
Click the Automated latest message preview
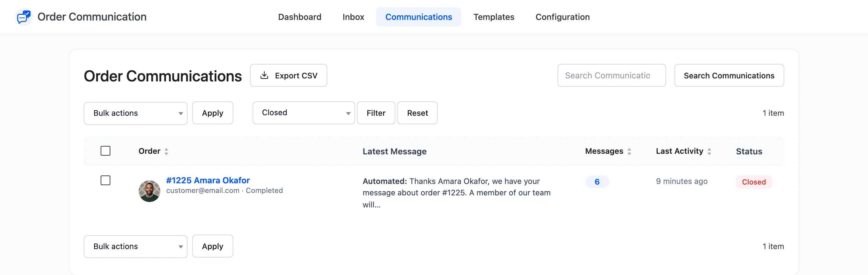click(457, 193)
